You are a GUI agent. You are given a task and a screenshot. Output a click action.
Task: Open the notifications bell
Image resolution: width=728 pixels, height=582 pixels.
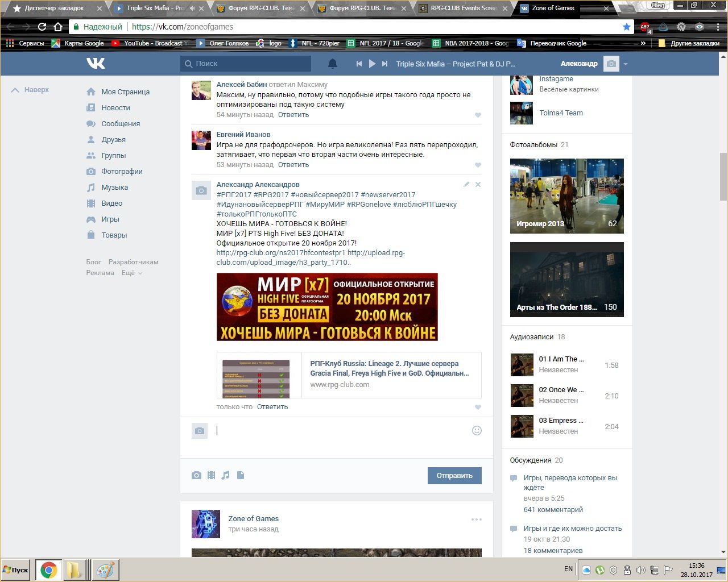pyautogui.click(x=333, y=64)
